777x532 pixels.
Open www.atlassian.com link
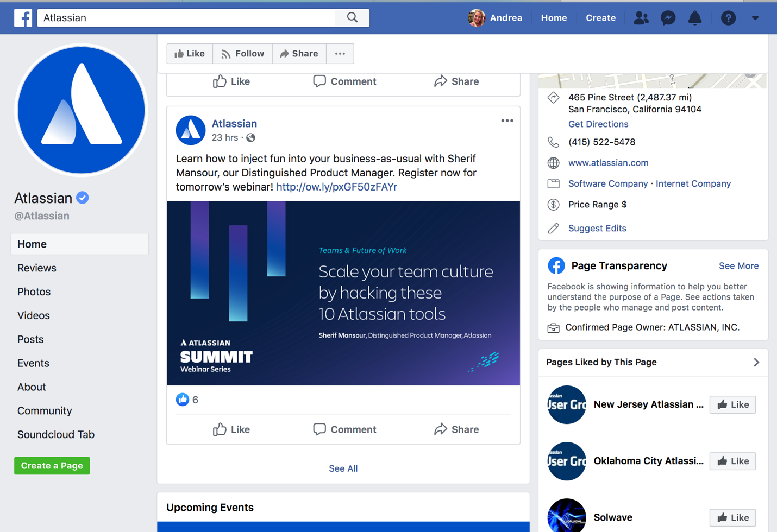click(x=608, y=163)
